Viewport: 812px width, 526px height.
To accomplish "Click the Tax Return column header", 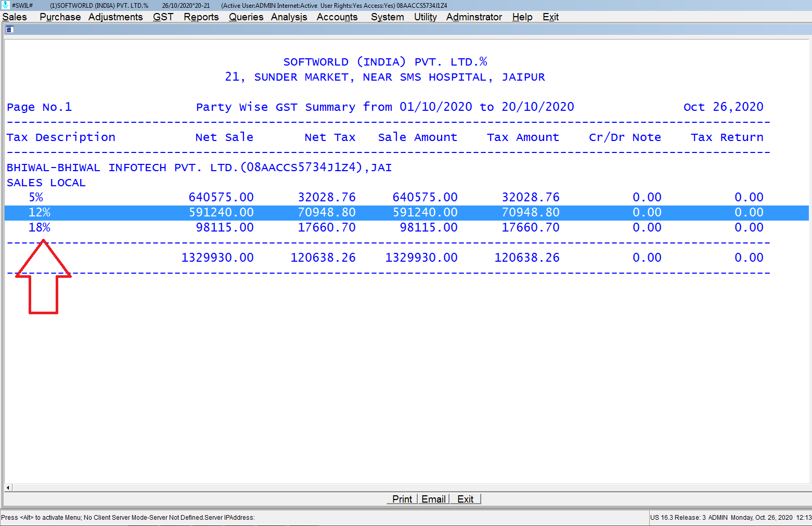I will (727, 137).
